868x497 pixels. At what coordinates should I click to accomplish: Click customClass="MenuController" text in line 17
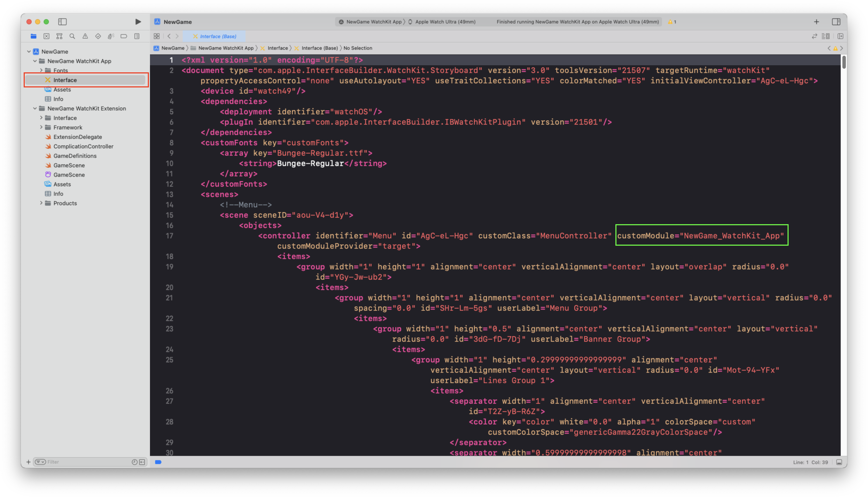545,236
